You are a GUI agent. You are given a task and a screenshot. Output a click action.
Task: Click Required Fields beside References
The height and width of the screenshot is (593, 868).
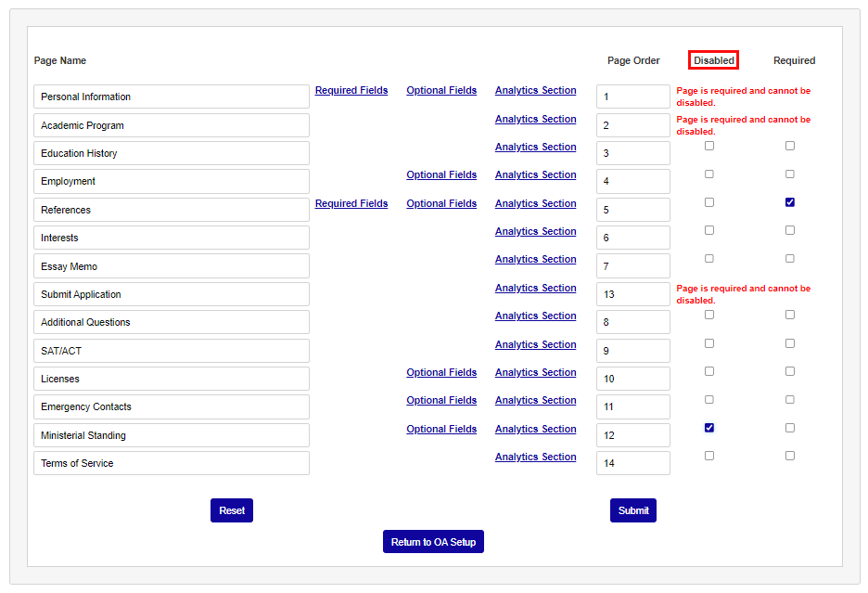351,203
